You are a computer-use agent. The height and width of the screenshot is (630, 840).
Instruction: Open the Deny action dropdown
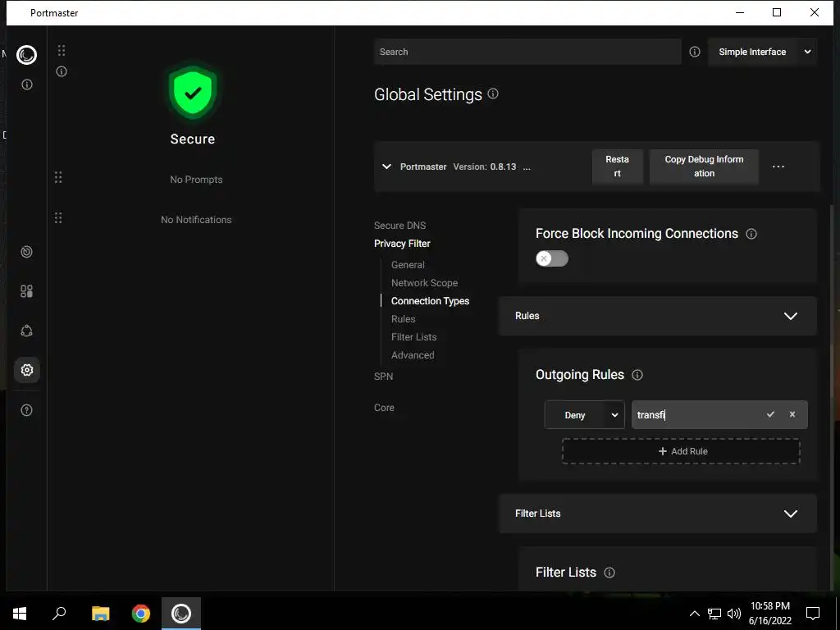(x=584, y=415)
